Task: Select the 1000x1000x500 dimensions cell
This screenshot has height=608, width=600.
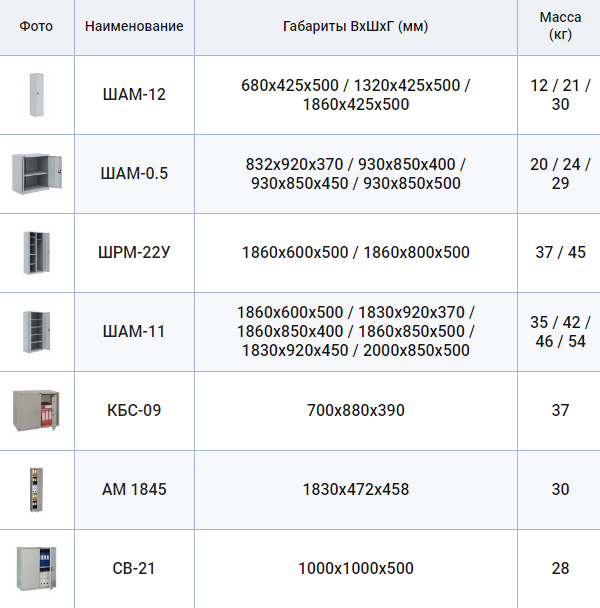Action: coord(355,568)
